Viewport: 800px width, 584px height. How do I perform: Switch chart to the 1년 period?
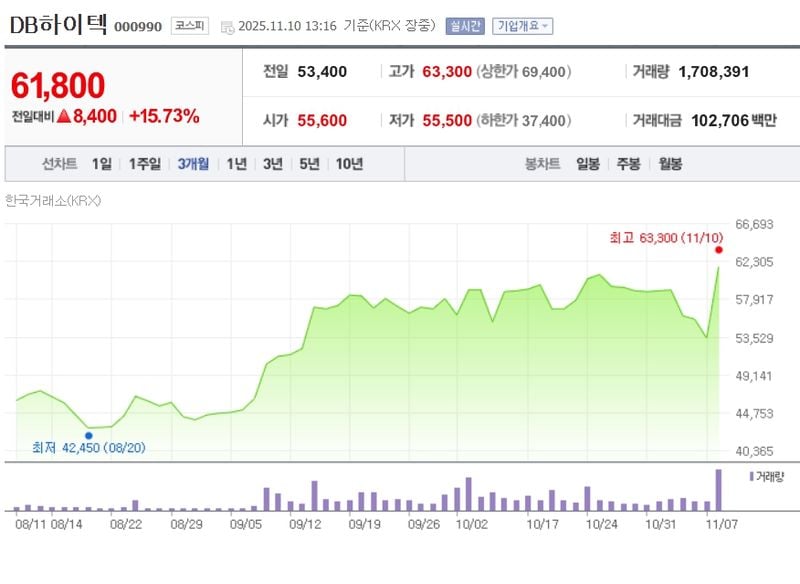tap(236, 164)
